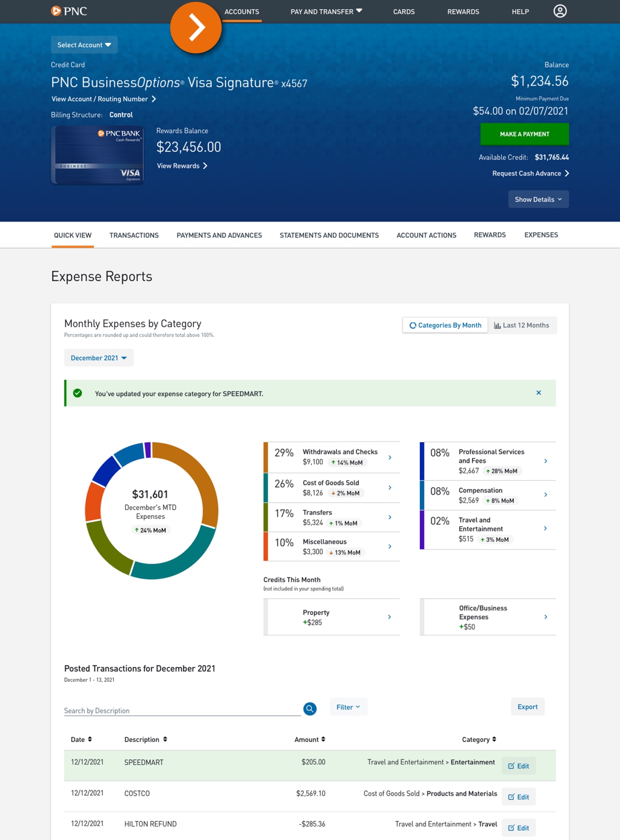
Task: Click the Search by Description field
Action: coord(182,710)
